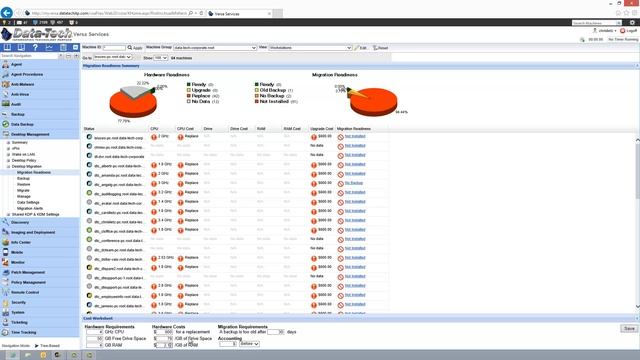Open the Anti-Malware module

tap(40, 84)
